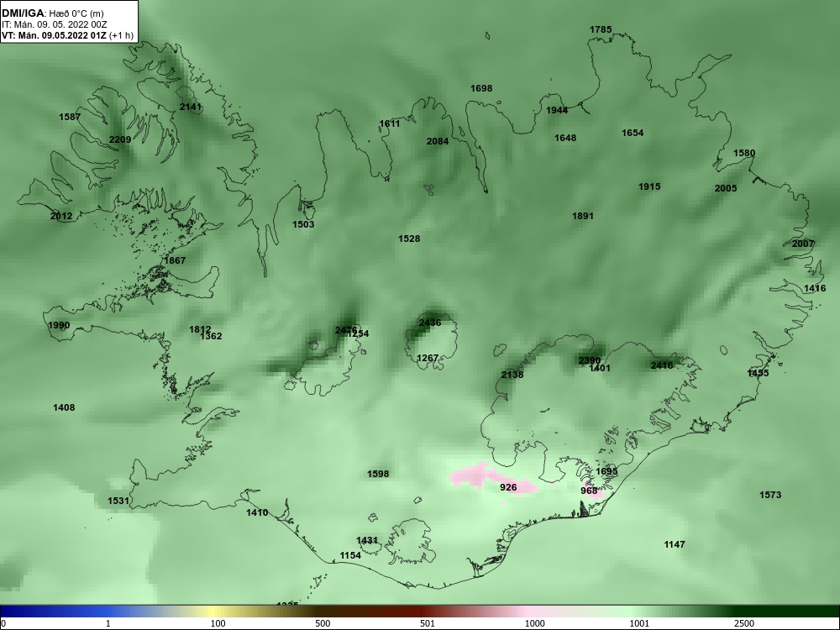
Task: Click the map value 1410
Action: click(257, 512)
